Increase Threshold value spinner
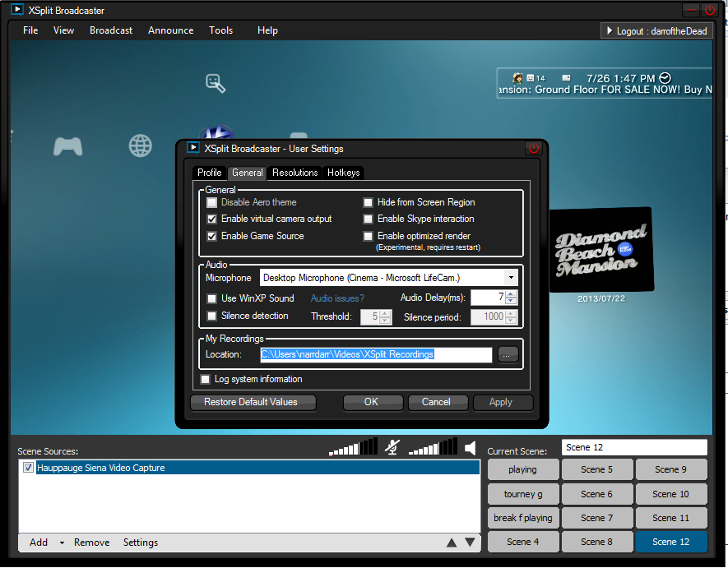The image size is (728, 568). point(385,313)
